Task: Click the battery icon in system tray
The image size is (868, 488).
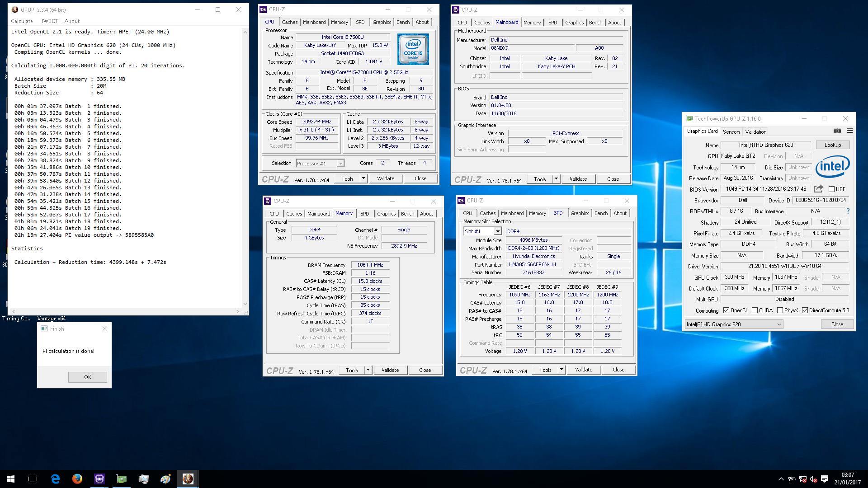Action: [x=792, y=479]
